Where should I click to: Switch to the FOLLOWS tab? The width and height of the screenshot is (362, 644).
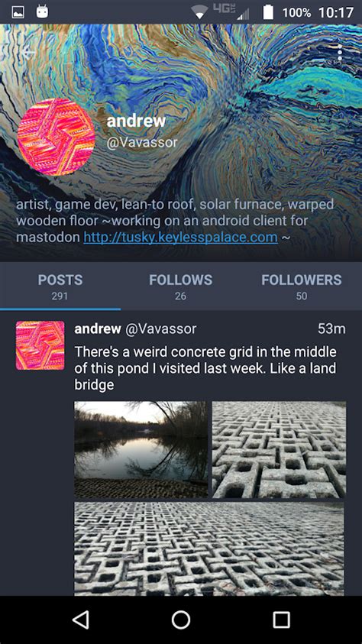point(180,286)
